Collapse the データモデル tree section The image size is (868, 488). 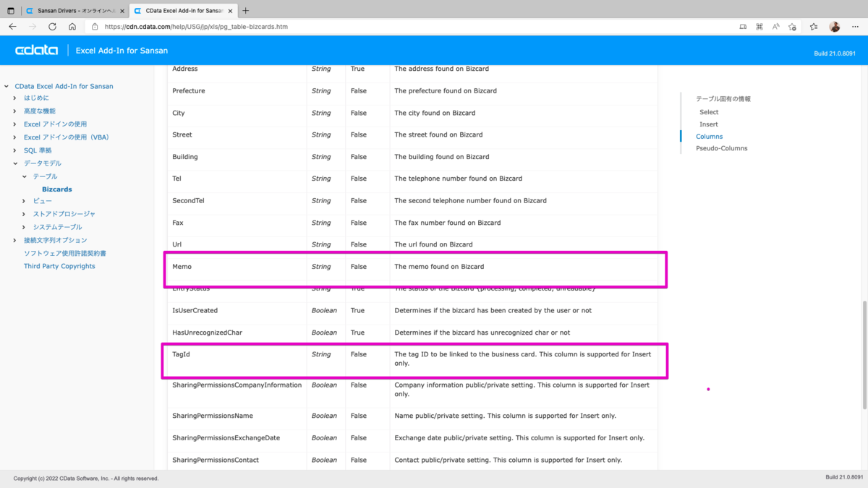pos(15,163)
